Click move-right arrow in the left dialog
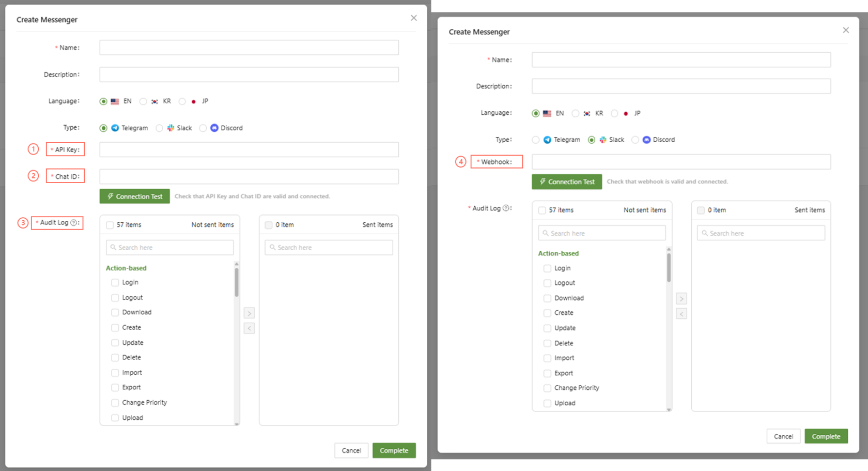This screenshot has height=471, width=868. [x=249, y=313]
